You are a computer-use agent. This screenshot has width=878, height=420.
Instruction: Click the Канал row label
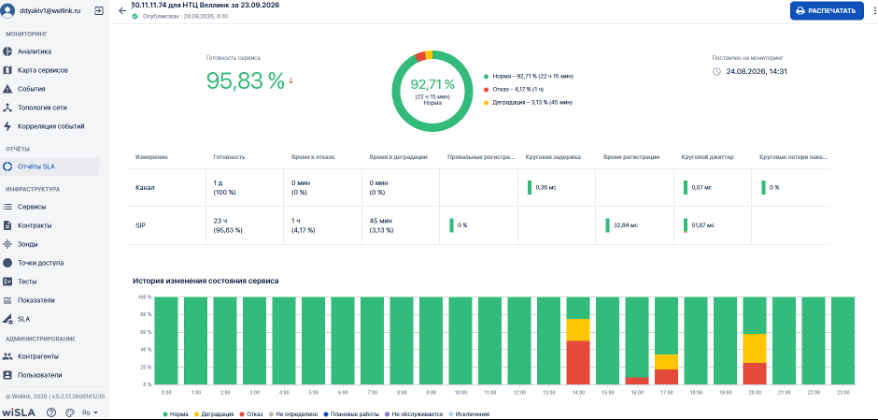click(x=144, y=188)
